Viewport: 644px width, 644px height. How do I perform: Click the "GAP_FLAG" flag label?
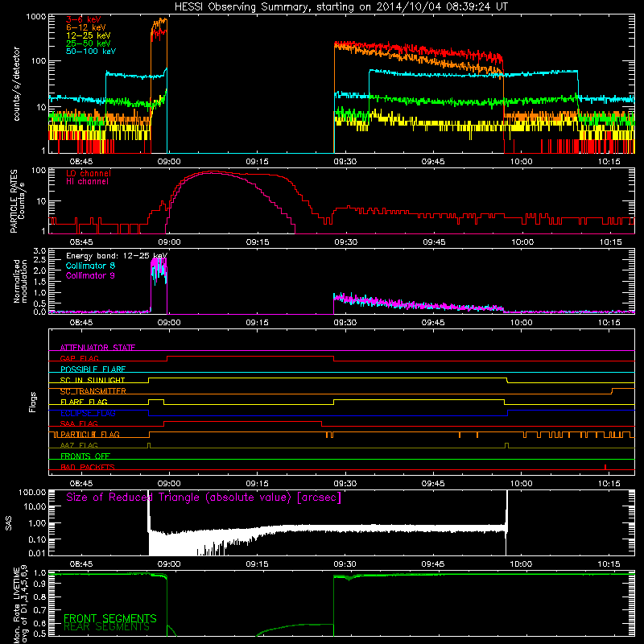click(x=79, y=358)
